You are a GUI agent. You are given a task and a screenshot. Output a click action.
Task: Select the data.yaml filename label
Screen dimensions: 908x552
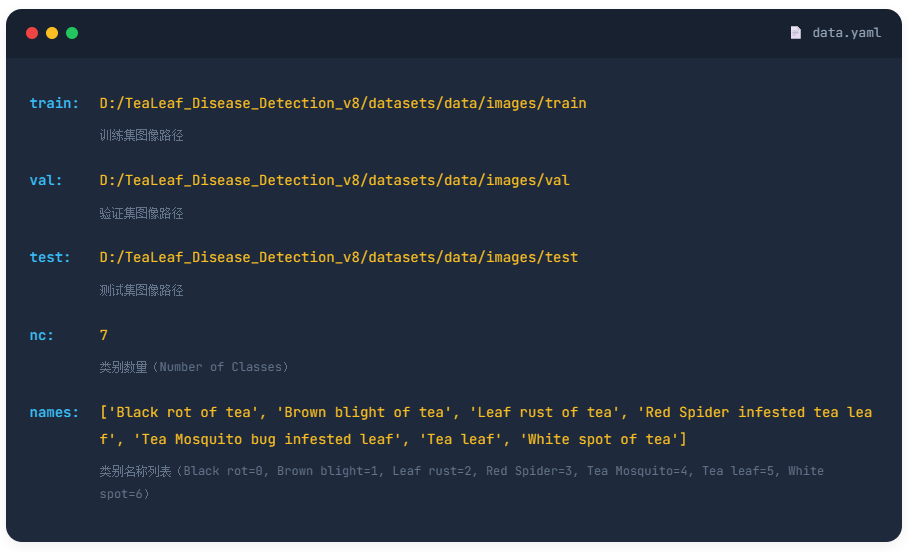(x=846, y=33)
